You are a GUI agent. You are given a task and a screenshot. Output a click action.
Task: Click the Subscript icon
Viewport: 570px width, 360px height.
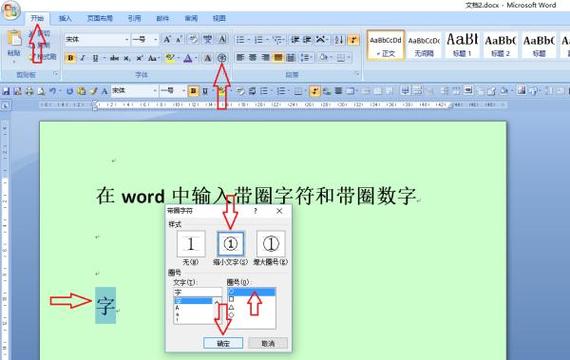tap(127, 58)
